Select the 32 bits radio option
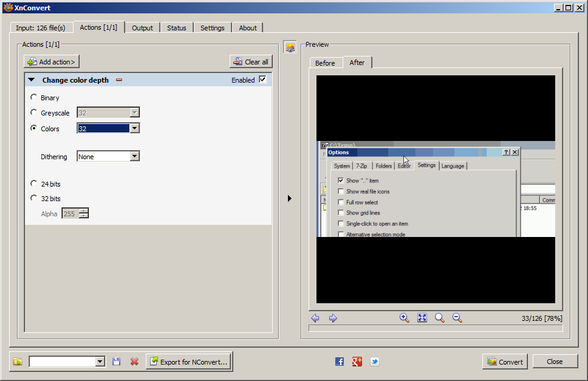 point(34,198)
